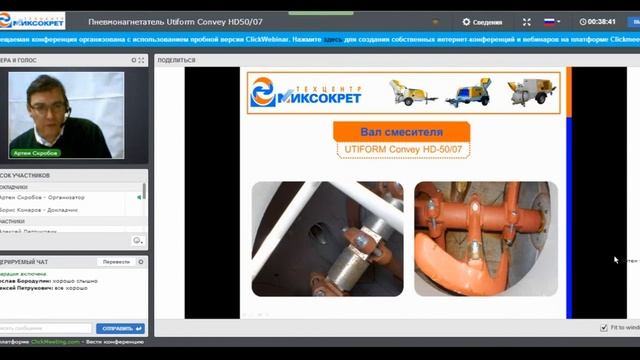Click the 'все хорошо' chat message
640x360 pixels.
pyautogui.click(x=71, y=288)
